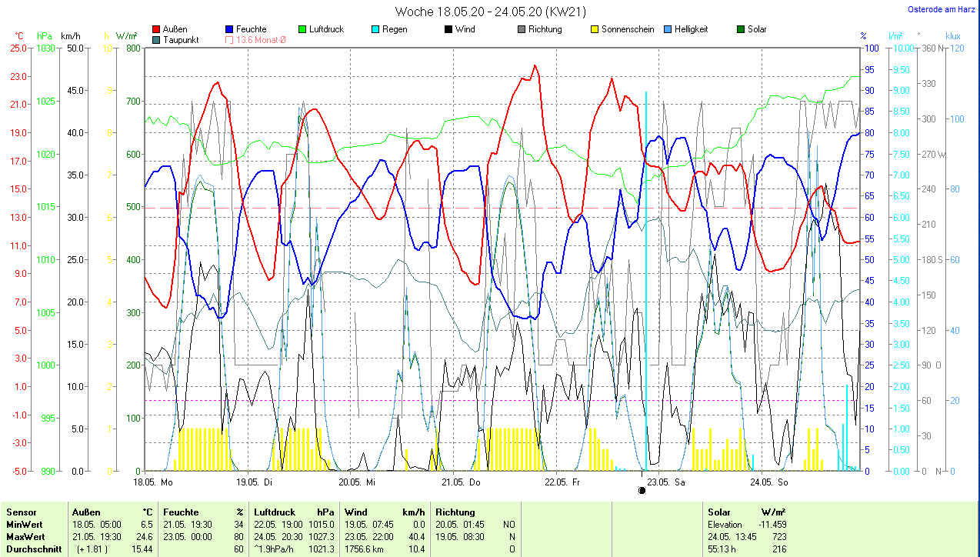Select the yellow Sonnenschein legend marker

594,29
